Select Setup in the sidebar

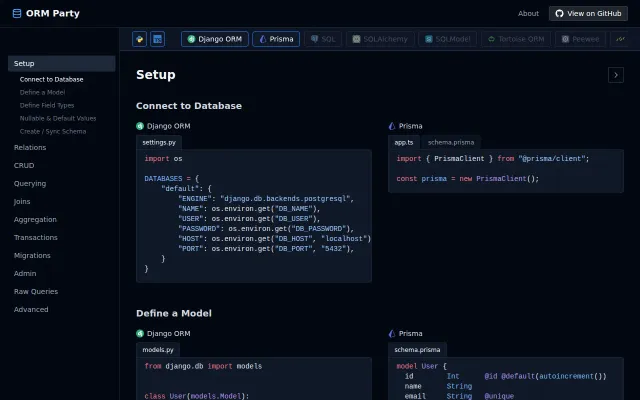[x=62, y=64]
